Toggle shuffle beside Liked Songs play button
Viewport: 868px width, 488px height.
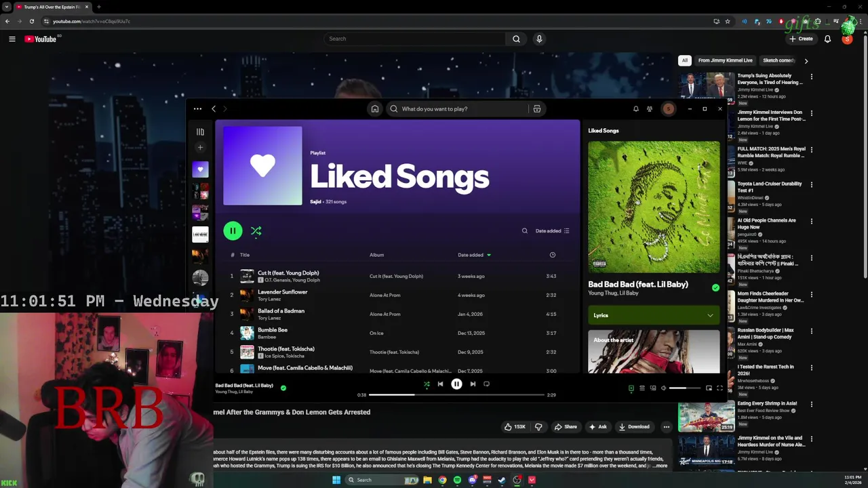tap(256, 231)
